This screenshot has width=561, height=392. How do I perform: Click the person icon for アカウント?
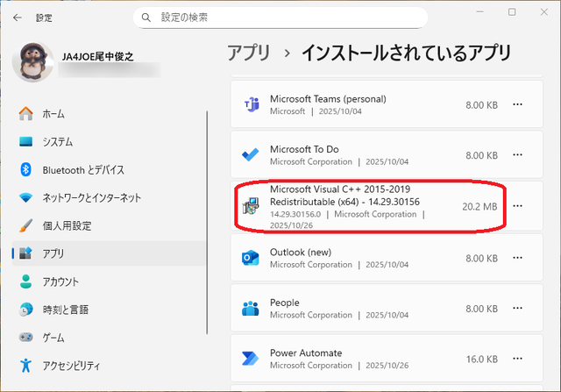[x=25, y=282]
